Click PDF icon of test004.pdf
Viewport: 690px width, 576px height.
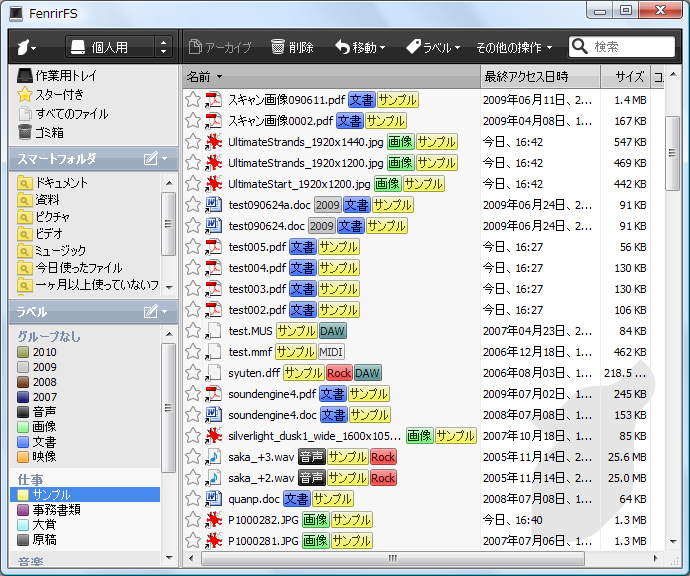[x=213, y=268]
